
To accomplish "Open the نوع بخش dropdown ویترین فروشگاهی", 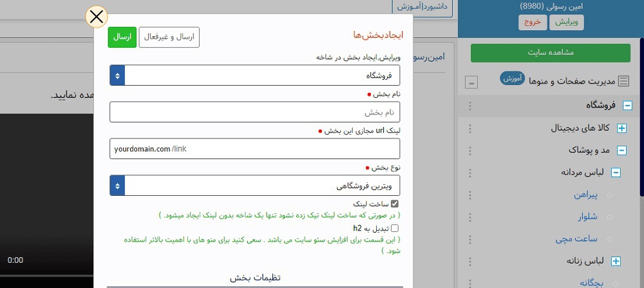I will click(255, 186).
